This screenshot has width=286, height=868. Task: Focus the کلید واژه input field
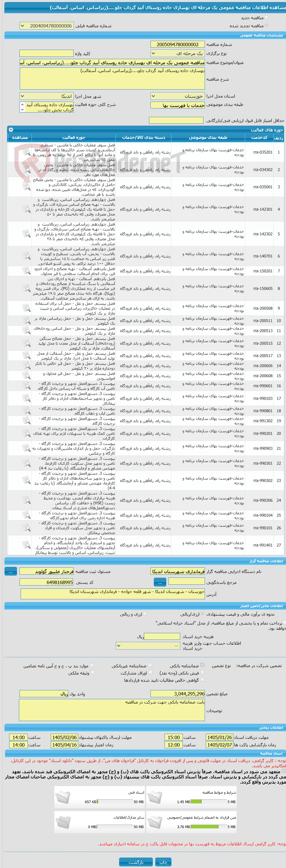pyautogui.click(x=46, y=53)
